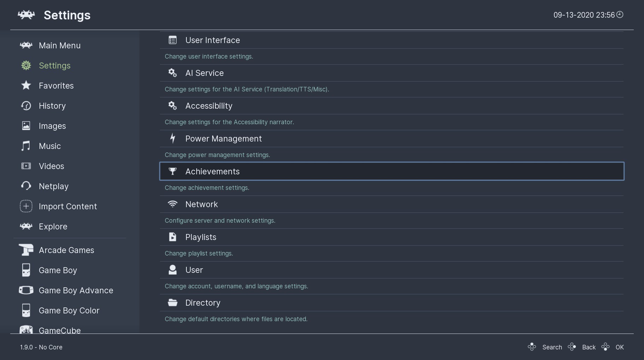This screenshot has width=644, height=360.
Task: Open the User Interface settings
Action: (x=213, y=40)
